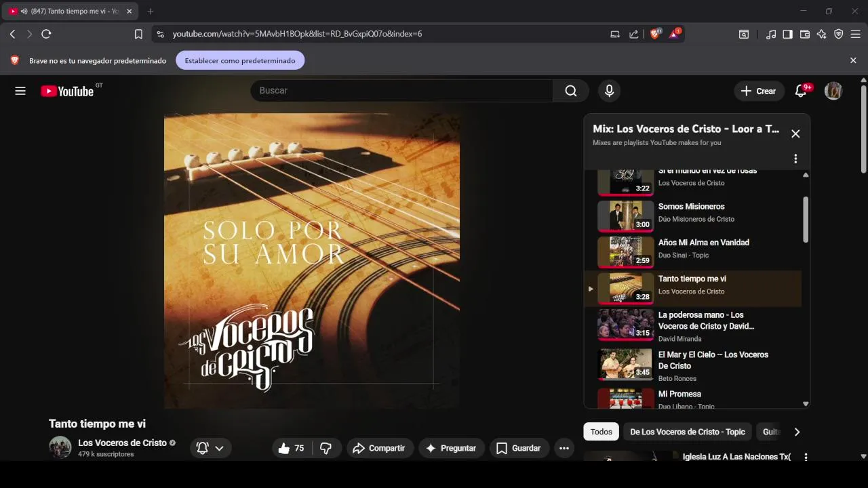The width and height of the screenshot is (868, 488).
Task: Show more filter chips with right chevron
Action: pos(797,432)
